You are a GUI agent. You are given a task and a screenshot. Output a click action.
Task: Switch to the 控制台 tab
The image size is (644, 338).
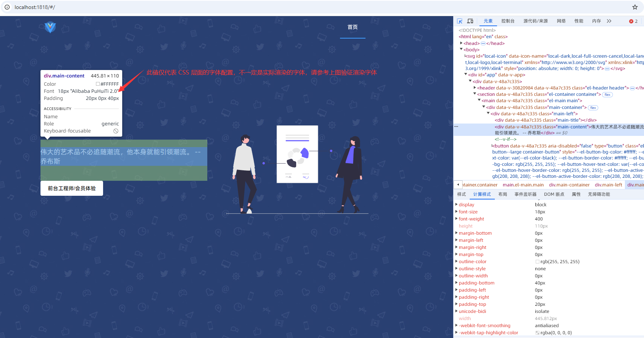[508, 21]
